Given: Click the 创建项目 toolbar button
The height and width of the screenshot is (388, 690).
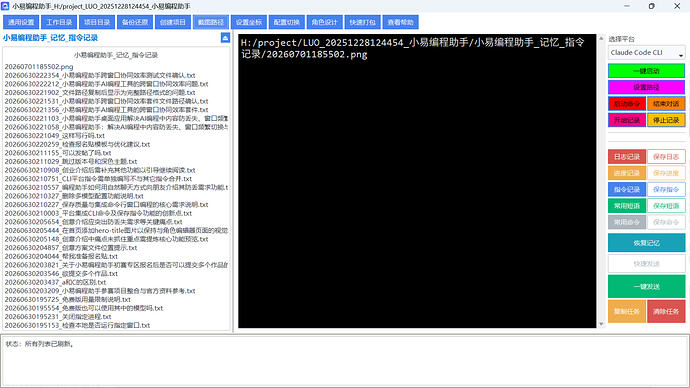Looking at the screenshot, I should pyautogui.click(x=172, y=22).
